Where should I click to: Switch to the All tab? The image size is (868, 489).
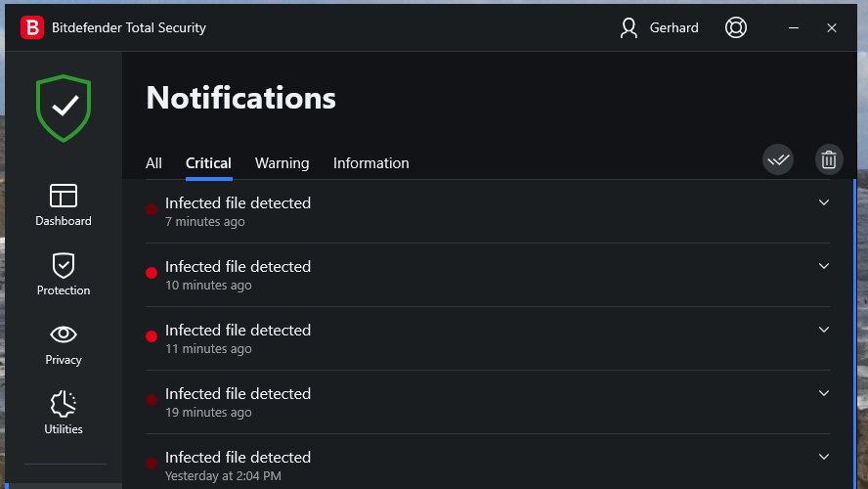153,163
